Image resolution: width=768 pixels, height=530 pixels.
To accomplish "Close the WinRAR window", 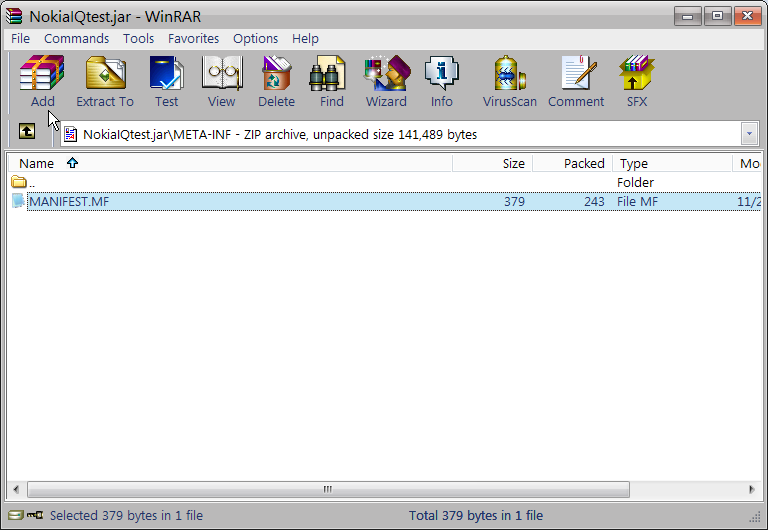I will point(747,16).
